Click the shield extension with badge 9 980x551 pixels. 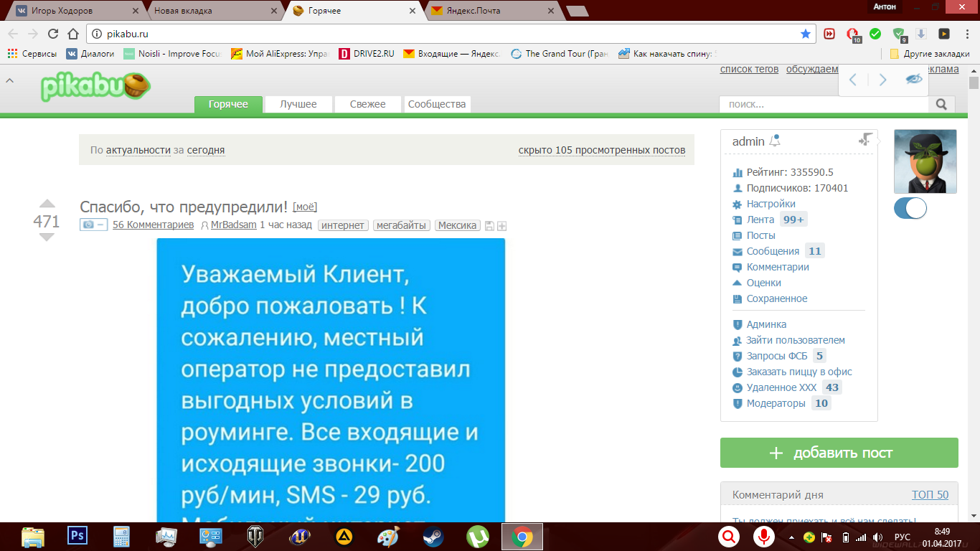[x=899, y=34]
